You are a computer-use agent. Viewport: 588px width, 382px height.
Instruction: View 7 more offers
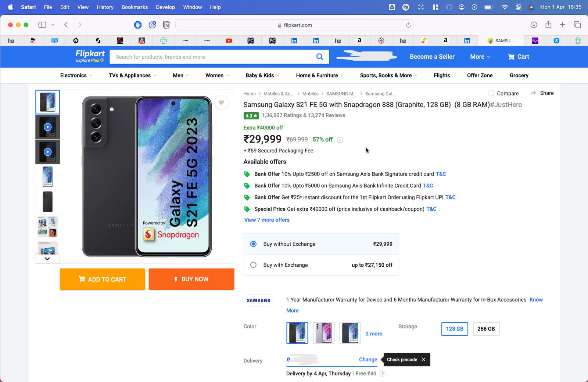[x=267, y=220]
